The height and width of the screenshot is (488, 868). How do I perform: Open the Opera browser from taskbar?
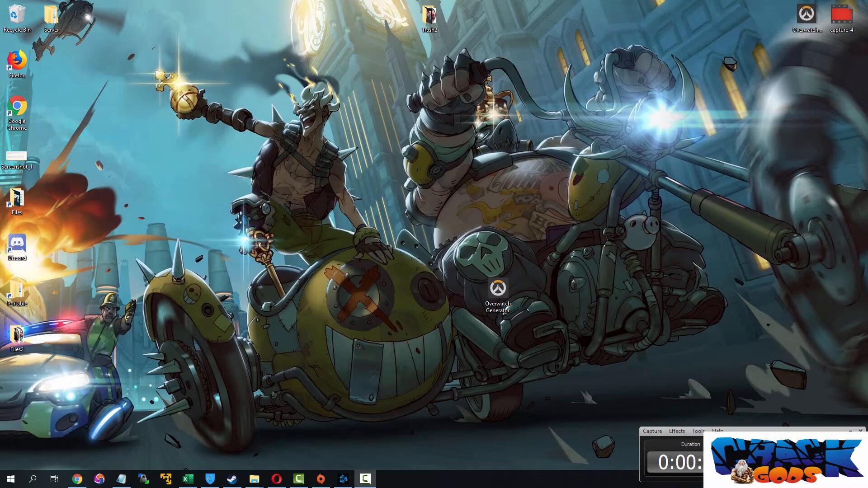click(276, 479)
